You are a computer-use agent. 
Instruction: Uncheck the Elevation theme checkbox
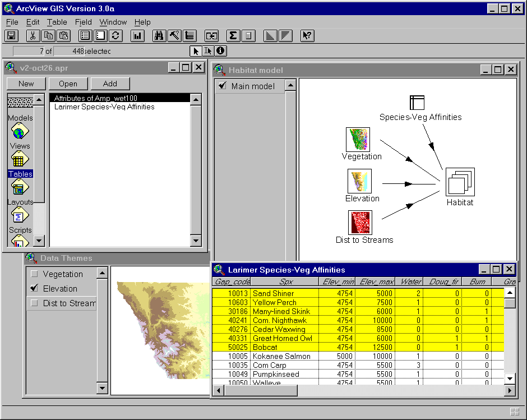(x=34, y=289)
